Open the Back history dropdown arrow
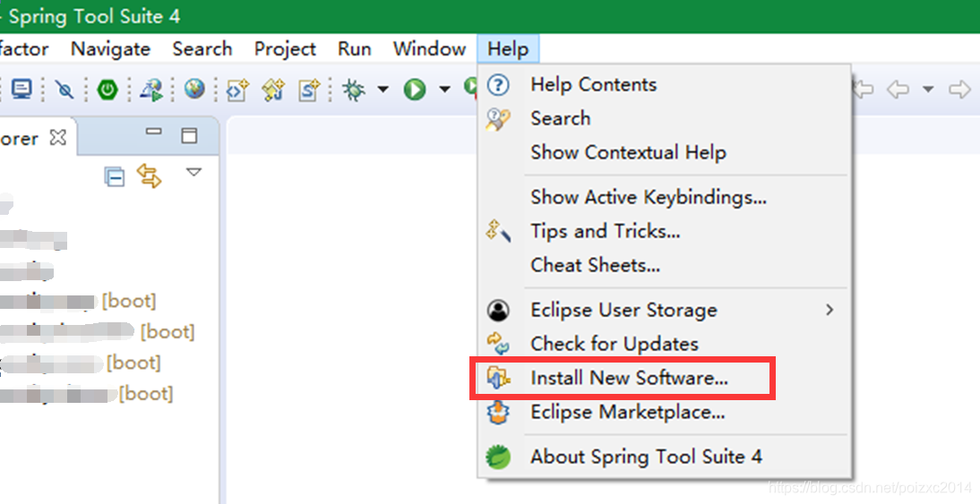980x504 pixels. [x=928, y=90]
